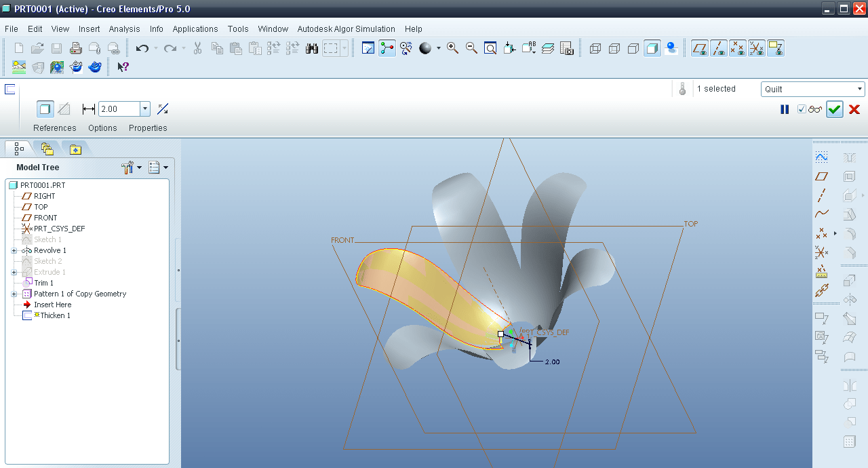The width and height of the screenshot is (868, 468).
Task: Open the Saved view list icon
Action: [529, 48]
